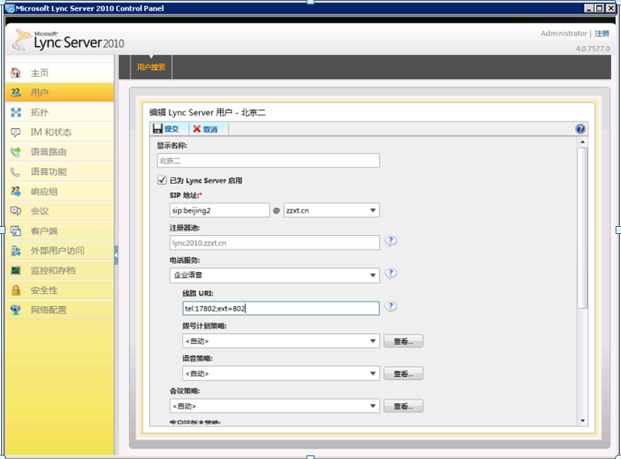
Task: Click the 编辑 Lync Server 用户 title
Action: pos(208,112)
